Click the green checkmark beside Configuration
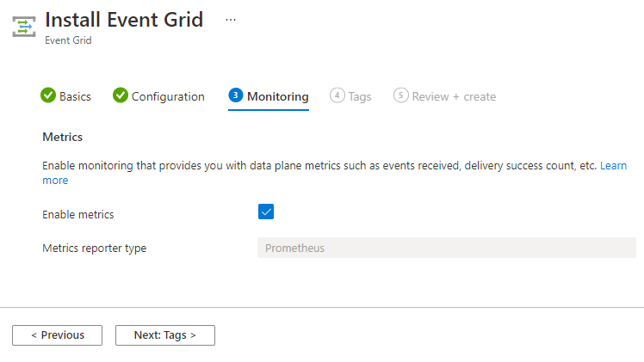The width and height of the screenshot is (644, 362). [121, 95]
